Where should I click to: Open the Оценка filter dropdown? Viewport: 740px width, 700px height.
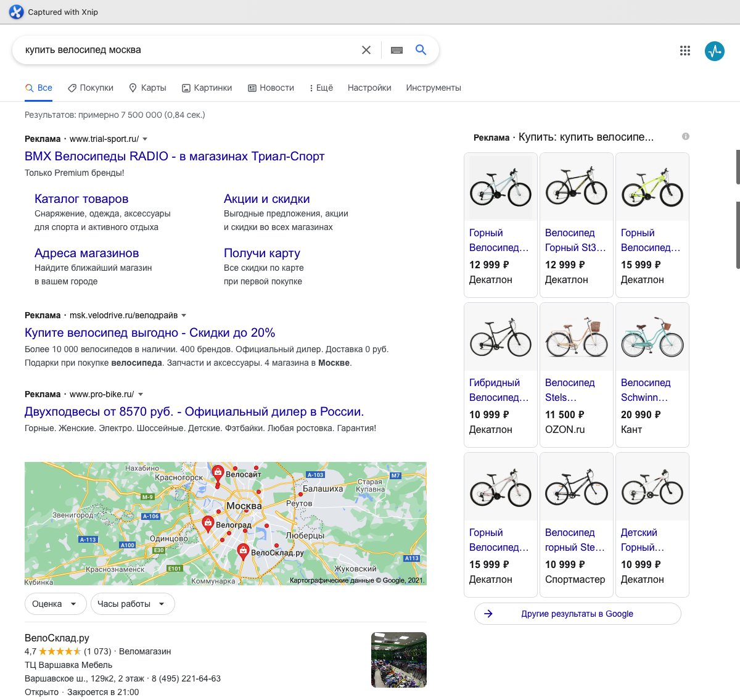(x=54, y=604)
